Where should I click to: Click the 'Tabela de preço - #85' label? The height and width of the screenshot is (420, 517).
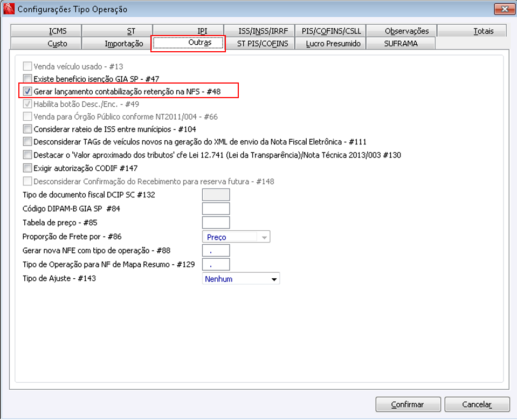[60, 223]
